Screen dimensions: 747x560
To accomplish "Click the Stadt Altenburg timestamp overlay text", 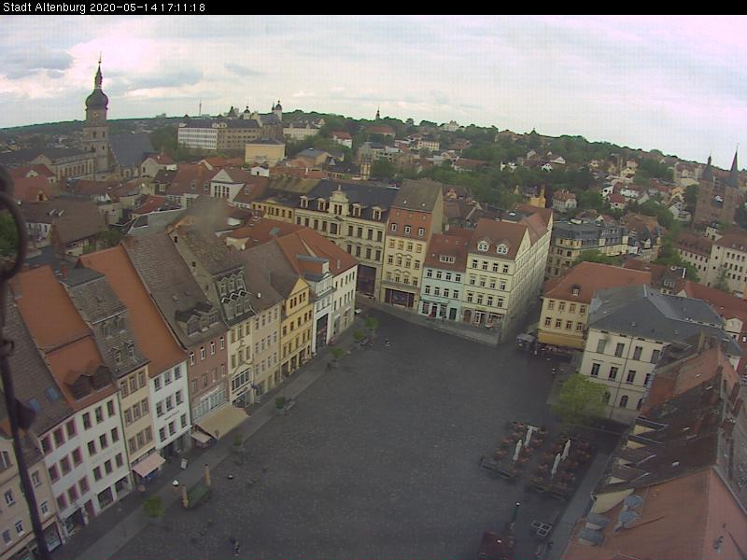I will coord(104,7).
